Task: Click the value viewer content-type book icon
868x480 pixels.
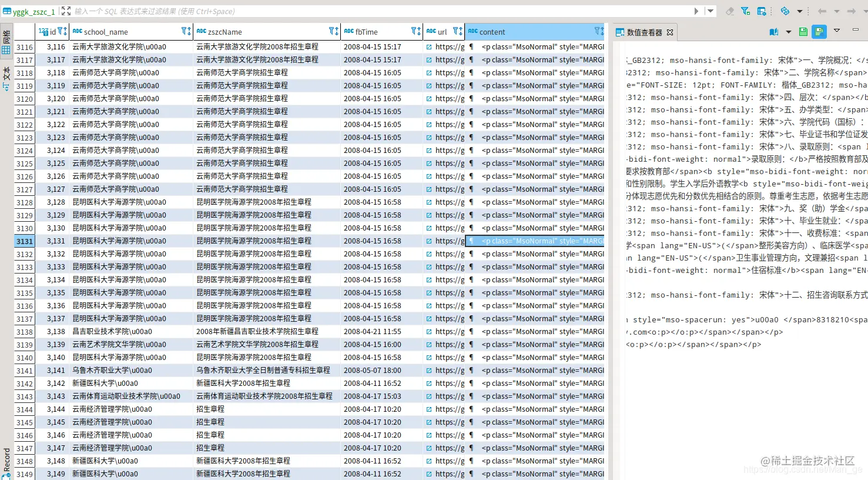Action: 774,32
